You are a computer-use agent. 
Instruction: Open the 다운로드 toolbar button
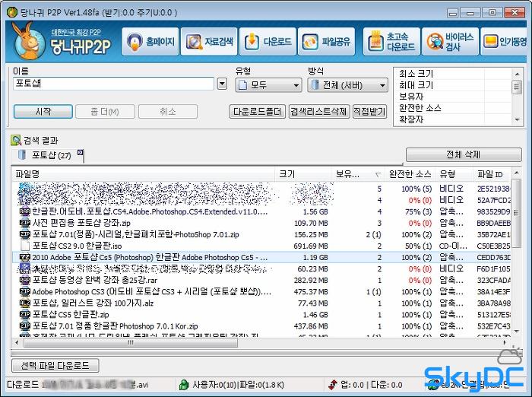[x=268, y=41]
